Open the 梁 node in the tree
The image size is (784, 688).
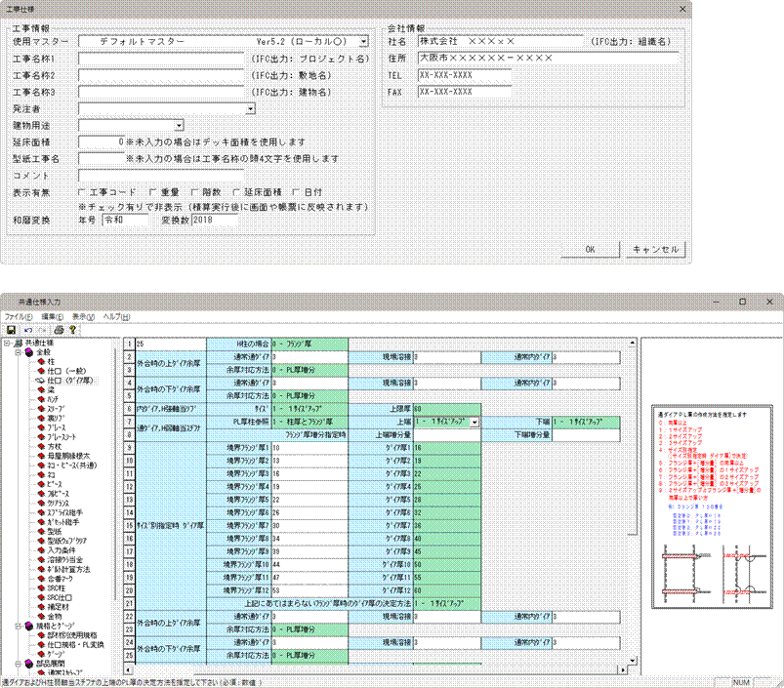pyautogui.click(x=51, y=390)
